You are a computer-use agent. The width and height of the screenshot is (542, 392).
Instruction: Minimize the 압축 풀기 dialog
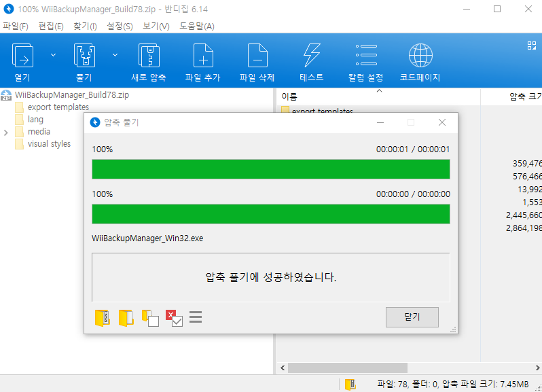[380, 122]
